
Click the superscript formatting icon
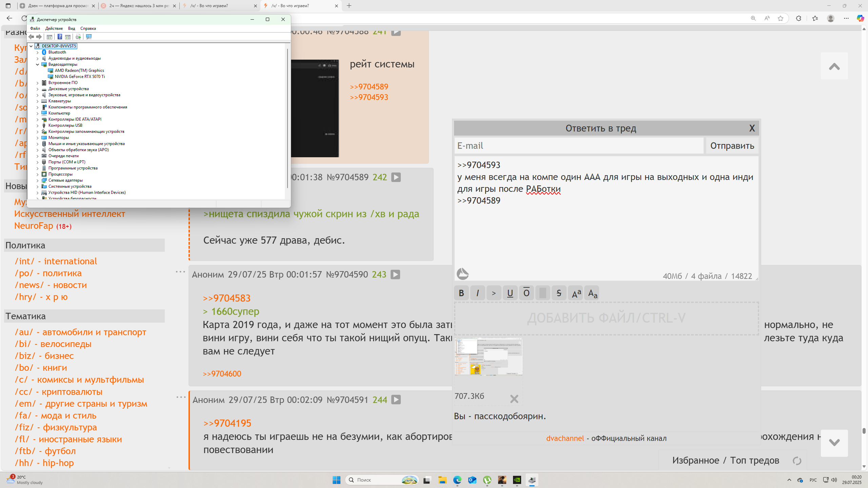[x=576, y=293]
